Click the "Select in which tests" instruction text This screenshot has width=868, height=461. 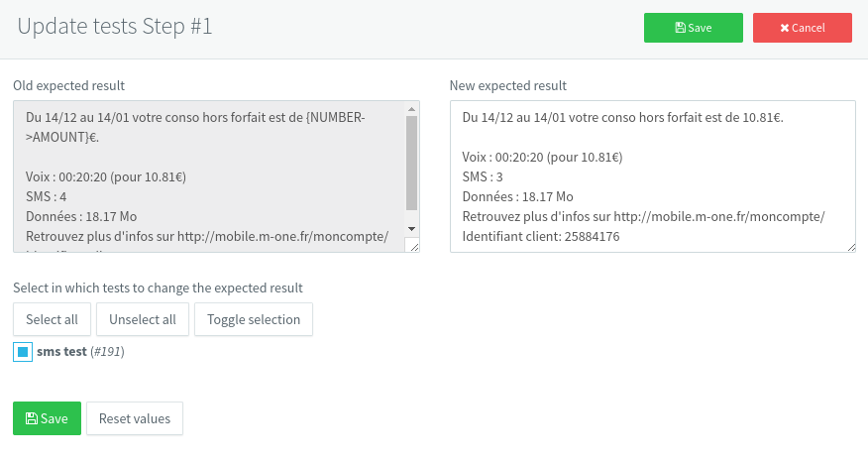pyautogui.click(x=158, y=288)
